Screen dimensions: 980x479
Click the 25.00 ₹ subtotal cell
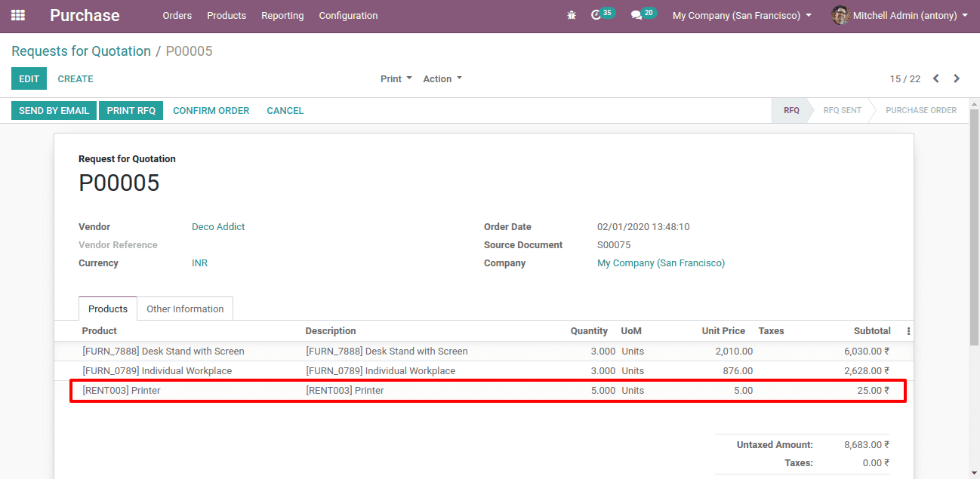tap(874, 390)
